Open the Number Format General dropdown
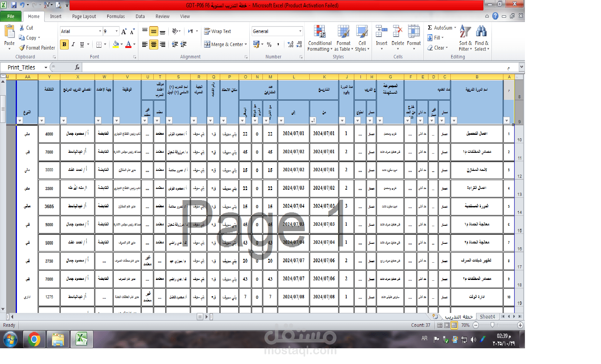The image size is (601, 364). point(300,31)
